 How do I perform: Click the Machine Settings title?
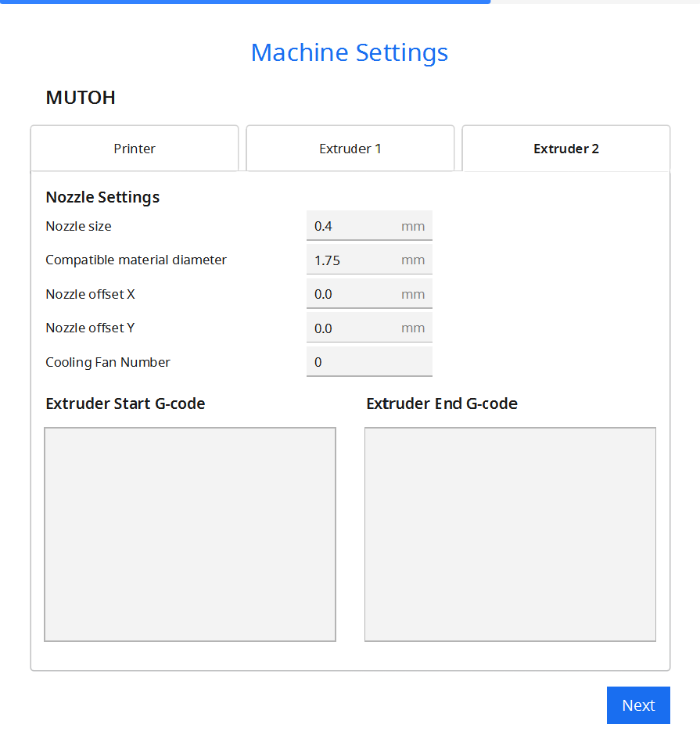point(350,52)
